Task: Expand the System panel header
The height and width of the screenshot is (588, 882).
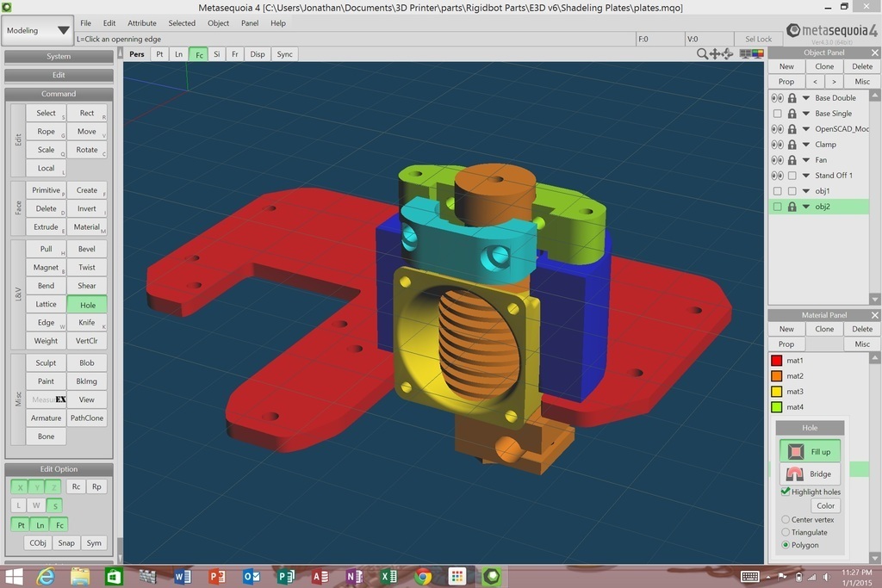Action: pos(59,57)
